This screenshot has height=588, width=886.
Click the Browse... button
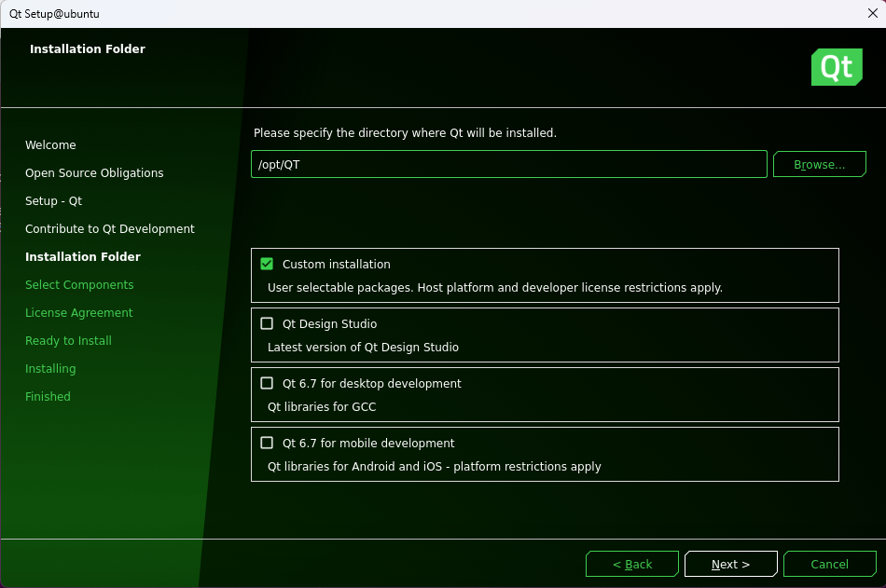tap(819, 165)
